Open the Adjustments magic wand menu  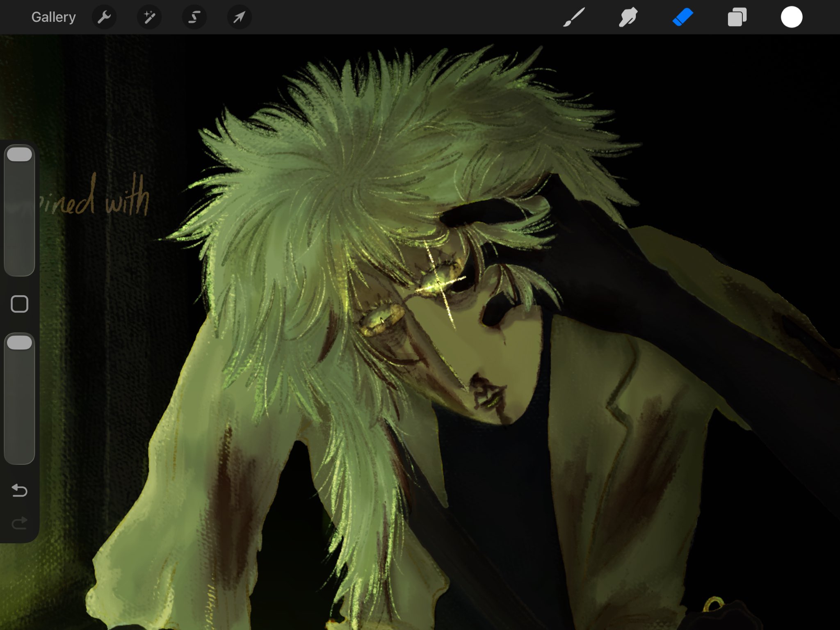tap(149, 17)
